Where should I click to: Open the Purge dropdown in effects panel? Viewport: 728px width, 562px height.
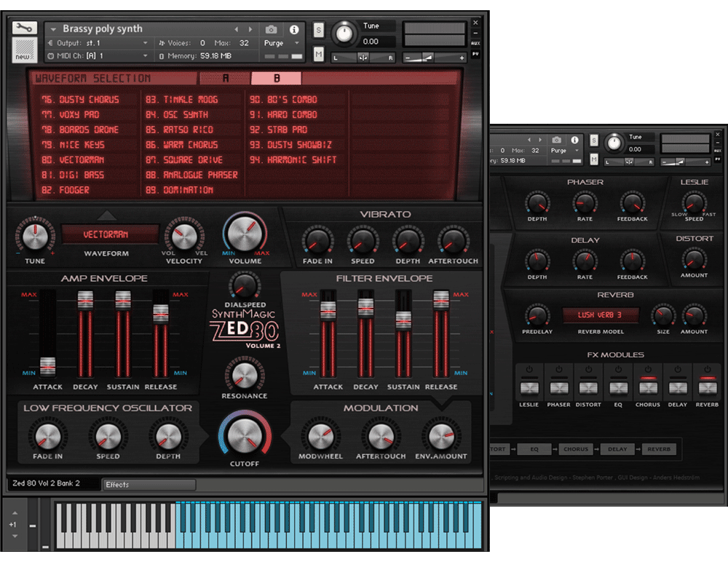point(565,151)
